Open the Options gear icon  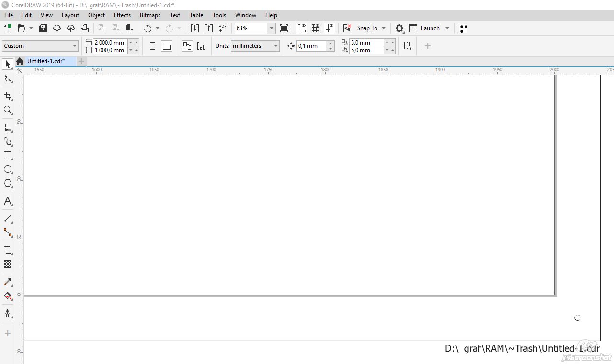tap(399, 28)
